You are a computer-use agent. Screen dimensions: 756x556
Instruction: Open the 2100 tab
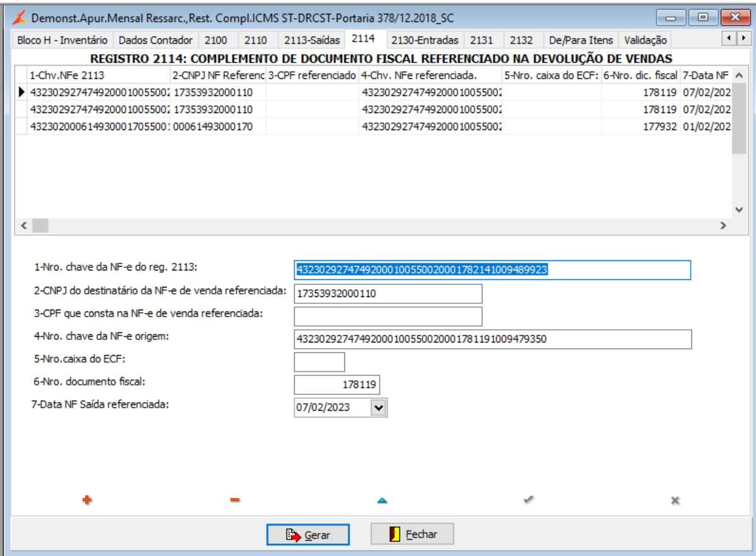(216, 40)
